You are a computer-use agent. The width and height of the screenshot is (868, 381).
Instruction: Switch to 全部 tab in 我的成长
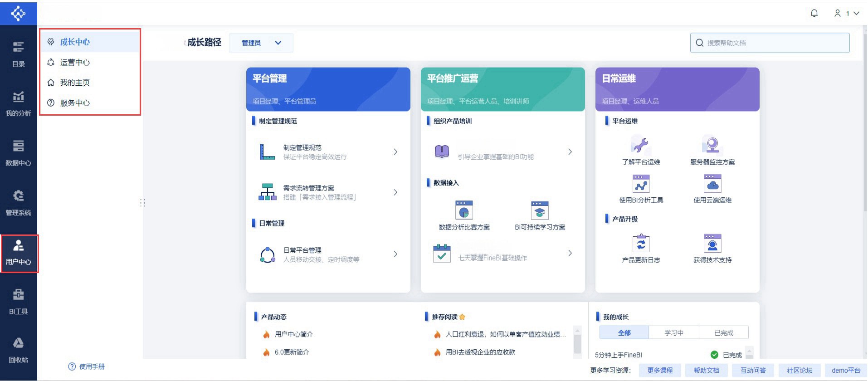tap(624, 332)
